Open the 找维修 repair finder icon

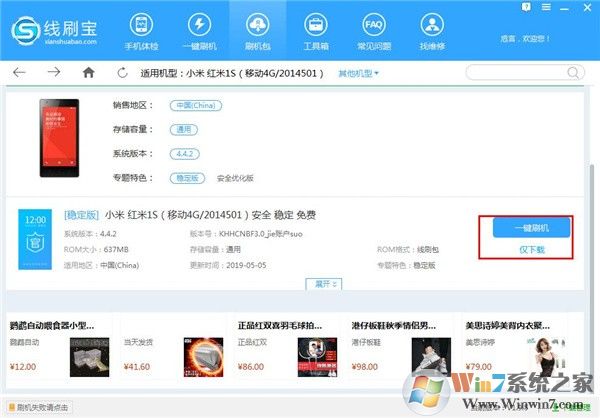click(x=432, y=31)
